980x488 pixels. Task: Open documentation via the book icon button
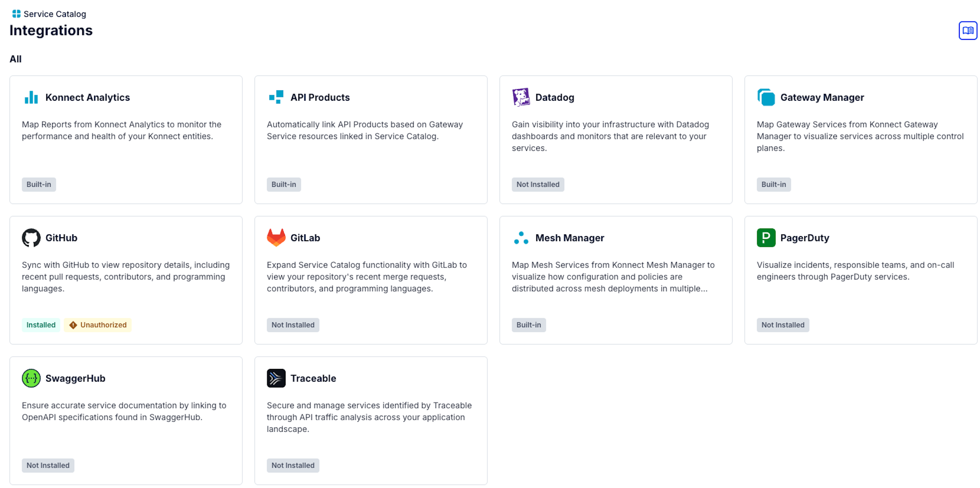tap(967, 30)
